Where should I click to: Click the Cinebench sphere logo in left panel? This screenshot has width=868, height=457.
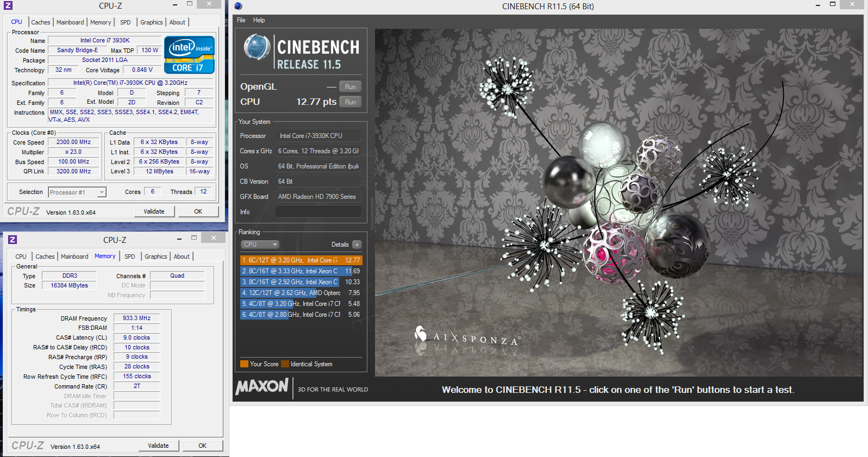(x=257, y=47)
